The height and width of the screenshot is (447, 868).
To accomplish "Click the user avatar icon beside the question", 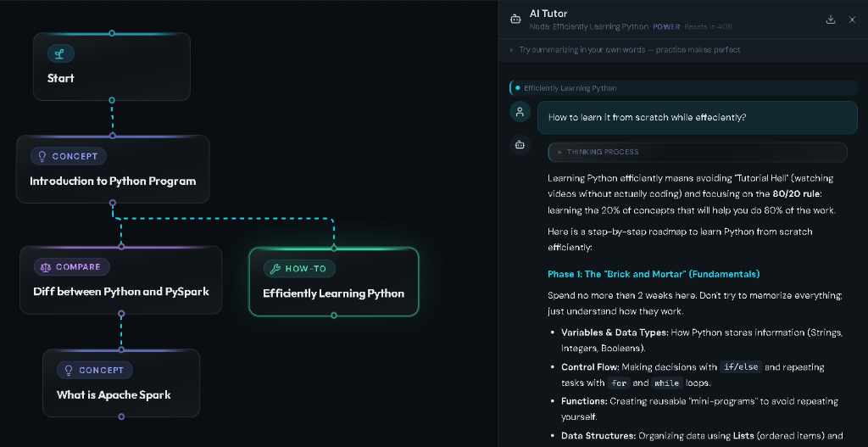I will pyautogui.click(x=520, y=111).
